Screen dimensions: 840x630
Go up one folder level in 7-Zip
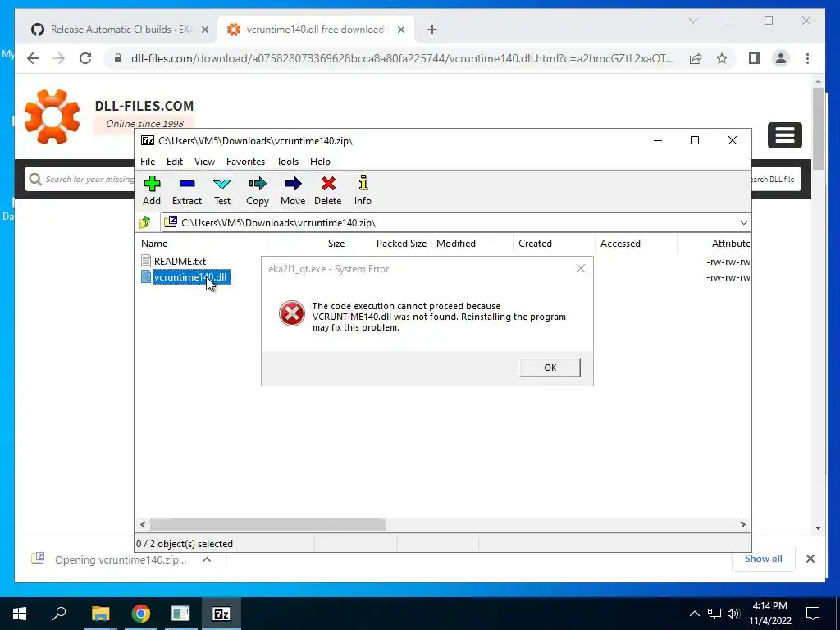pyautogui.click(x=145, y=222)
